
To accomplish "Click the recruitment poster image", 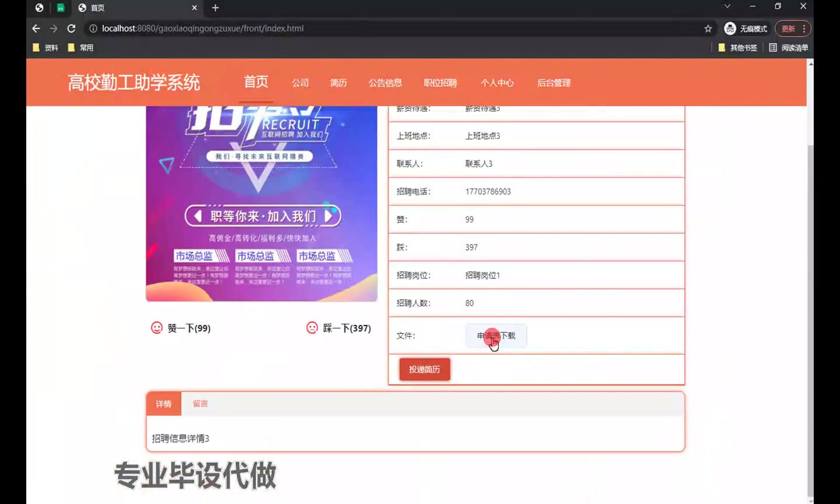I will (x=261, y=203).
